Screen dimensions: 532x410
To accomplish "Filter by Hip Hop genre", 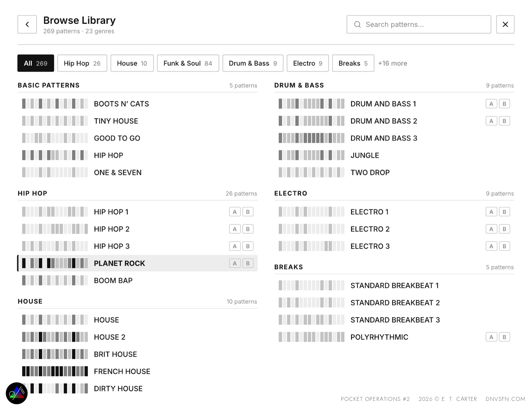I will (82, 63).
